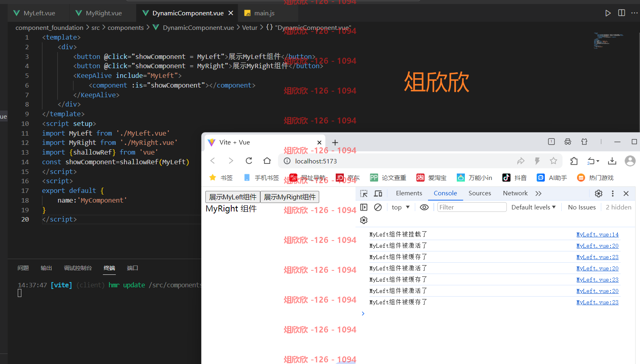The width and height of the screenshot is (640, 364).
Task: Switch to DevTools Elements tab
Action: [409, 193]
